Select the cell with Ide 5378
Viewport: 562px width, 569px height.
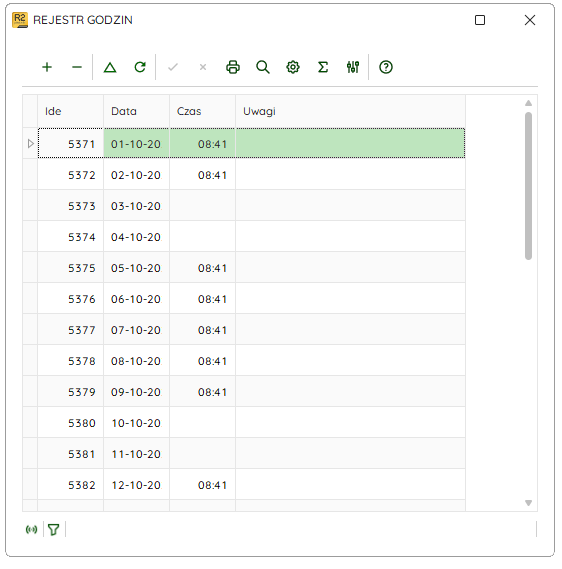click(x=71, y=361)
